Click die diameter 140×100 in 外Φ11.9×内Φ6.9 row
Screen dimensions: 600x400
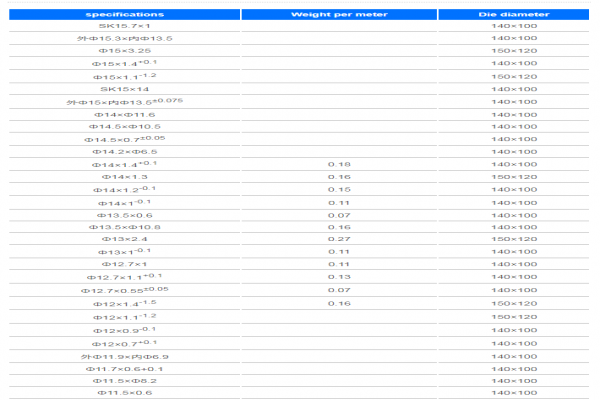coord(514,357)
